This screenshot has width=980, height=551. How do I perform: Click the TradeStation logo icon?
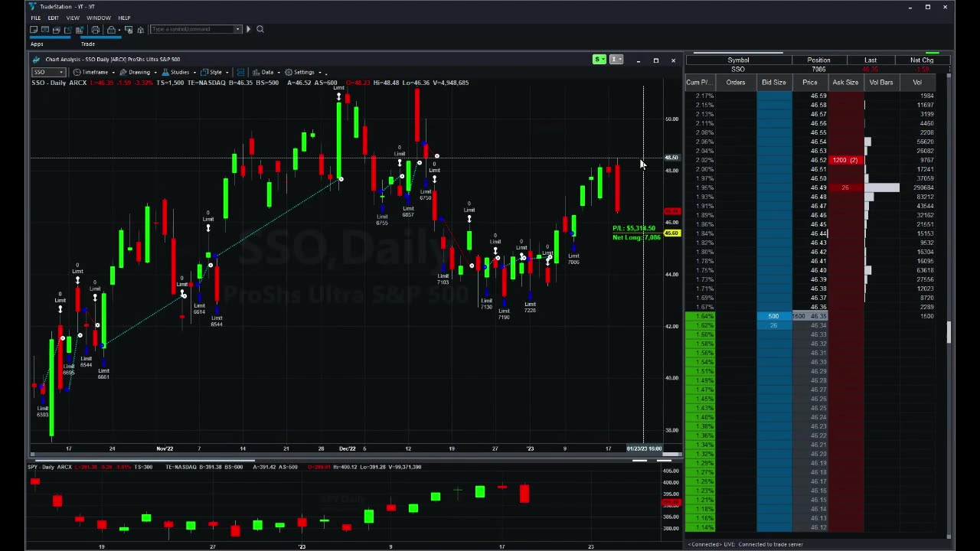tap(34, 7)
